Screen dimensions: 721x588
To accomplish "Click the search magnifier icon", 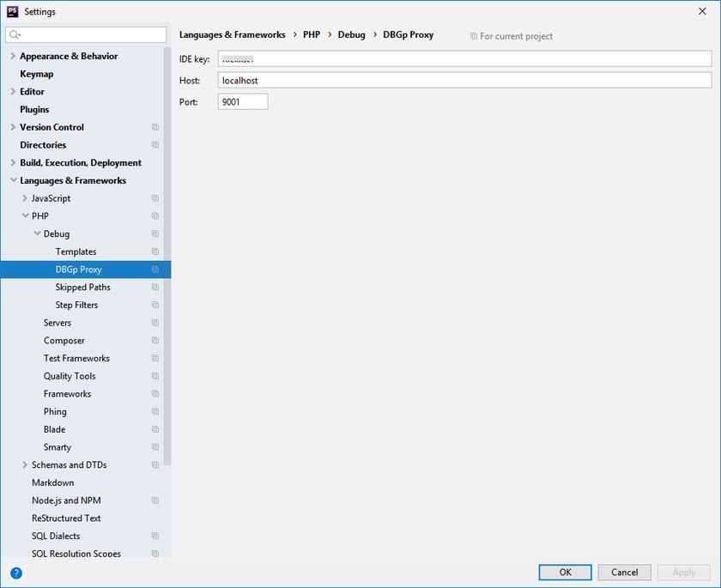I will (15, 35).
